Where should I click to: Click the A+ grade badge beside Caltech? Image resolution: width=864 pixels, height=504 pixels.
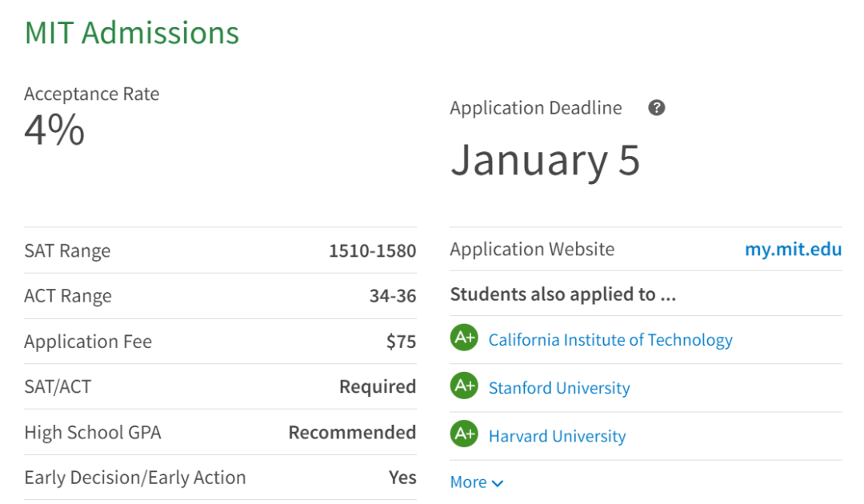[x=464, y=339]
